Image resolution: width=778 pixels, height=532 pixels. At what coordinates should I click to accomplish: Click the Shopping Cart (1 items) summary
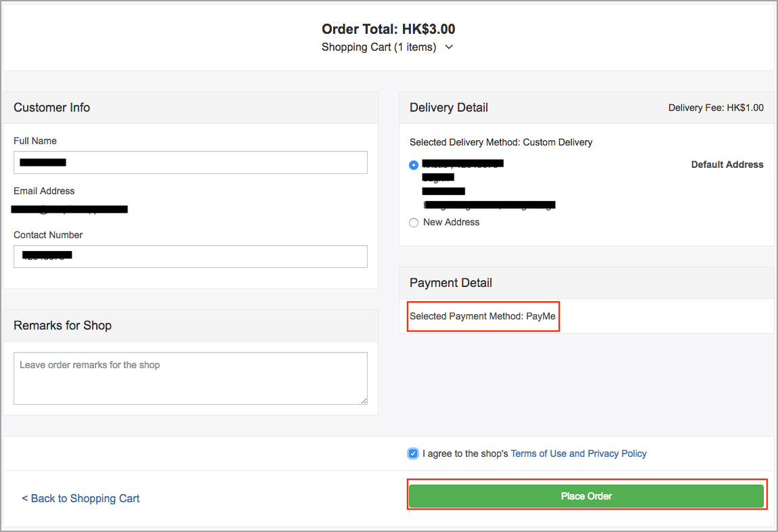click(x=379, y=47)
